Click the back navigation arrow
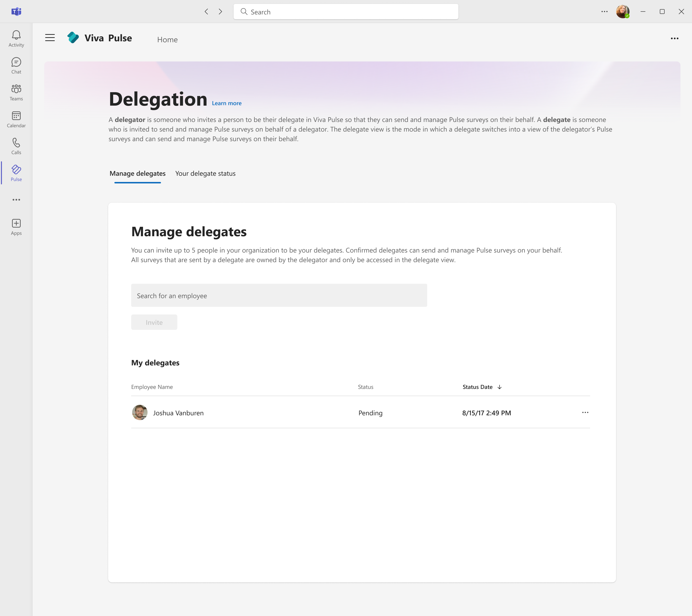The image size is (692, 616). 206,11
